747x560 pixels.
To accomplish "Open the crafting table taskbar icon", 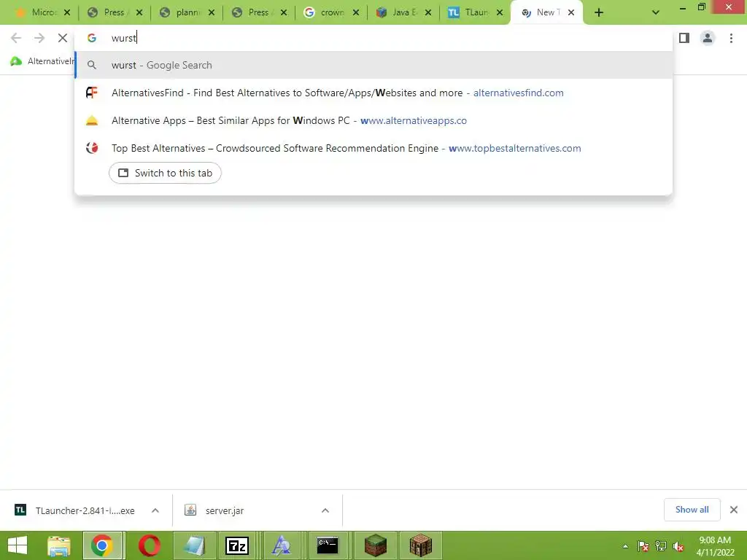I will [420, 545].
